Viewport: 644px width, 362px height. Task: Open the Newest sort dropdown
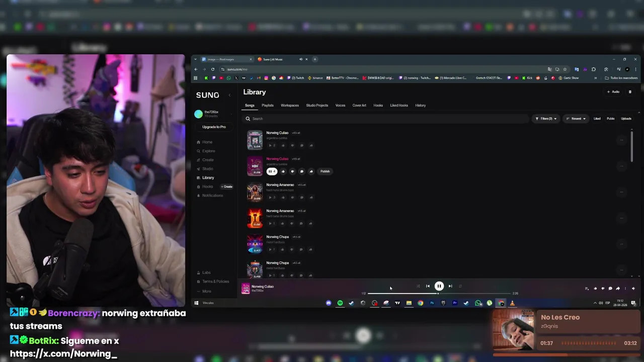tap(576, 119)
